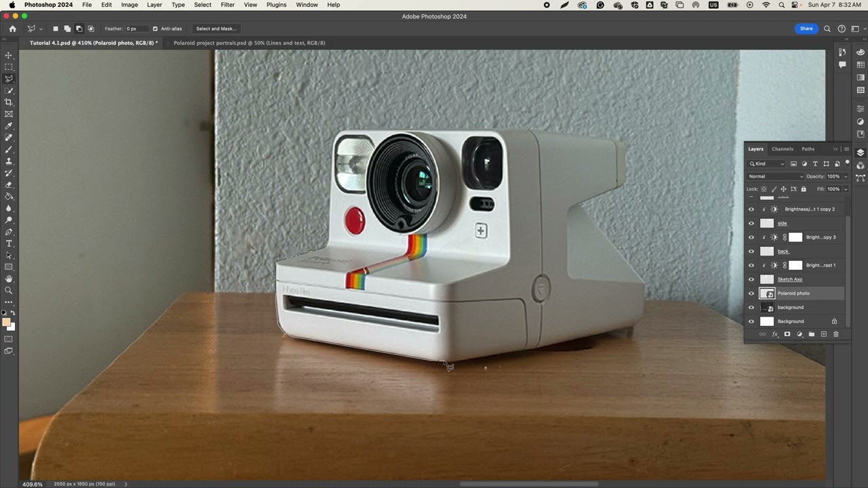Open the tool preset picker arrow
Viewport: 868px width, 488px height.
coord(41,28)
